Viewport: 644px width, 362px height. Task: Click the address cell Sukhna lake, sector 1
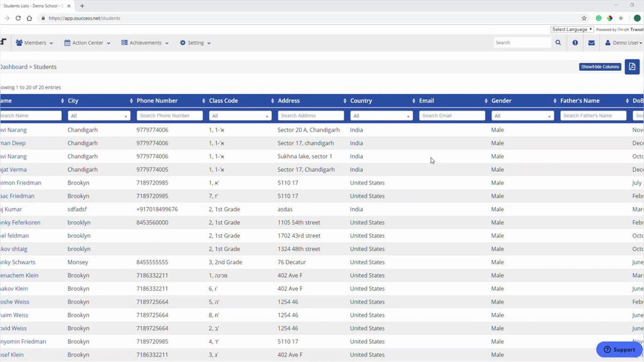point(305,156)
